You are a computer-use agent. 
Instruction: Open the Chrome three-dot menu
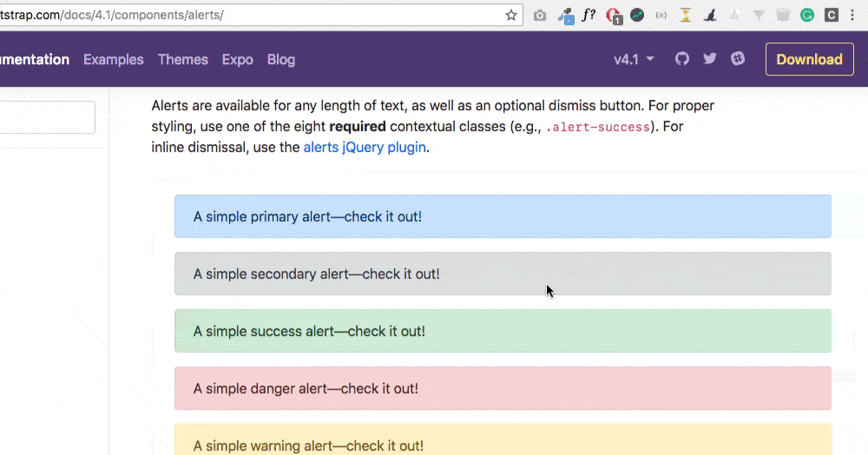tap(852, 16)
